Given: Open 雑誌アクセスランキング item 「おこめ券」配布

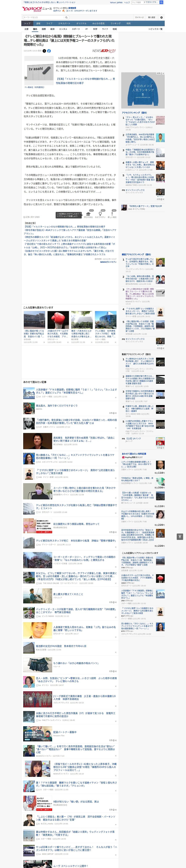Looking at the screenshot, I should click(140, 279).
